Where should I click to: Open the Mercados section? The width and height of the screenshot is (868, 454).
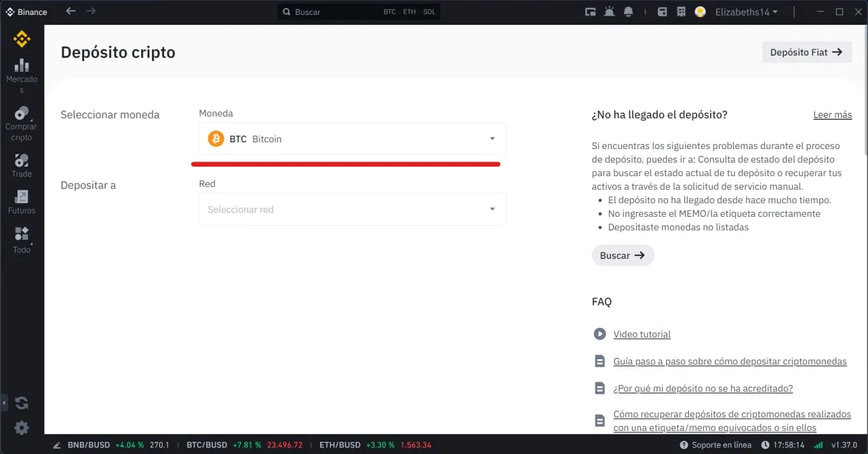click(x=22, y=76)
